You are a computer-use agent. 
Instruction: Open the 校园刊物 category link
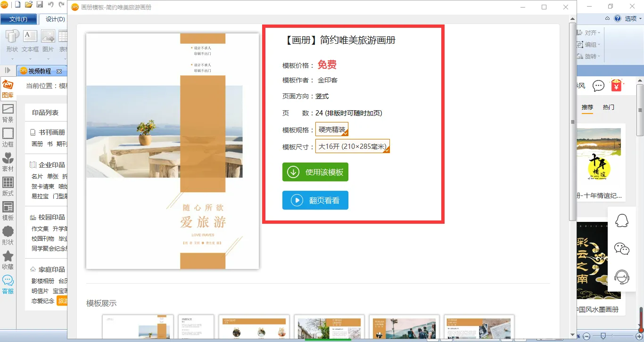point(43,238)
